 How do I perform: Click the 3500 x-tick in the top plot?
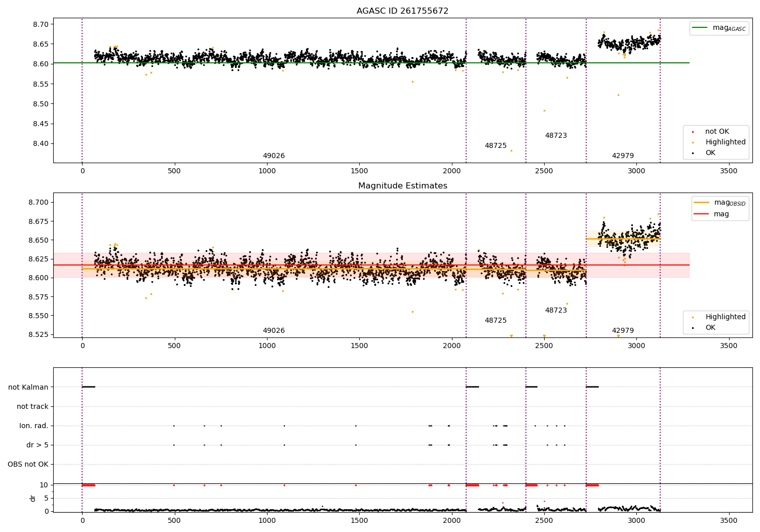point(729,171)
